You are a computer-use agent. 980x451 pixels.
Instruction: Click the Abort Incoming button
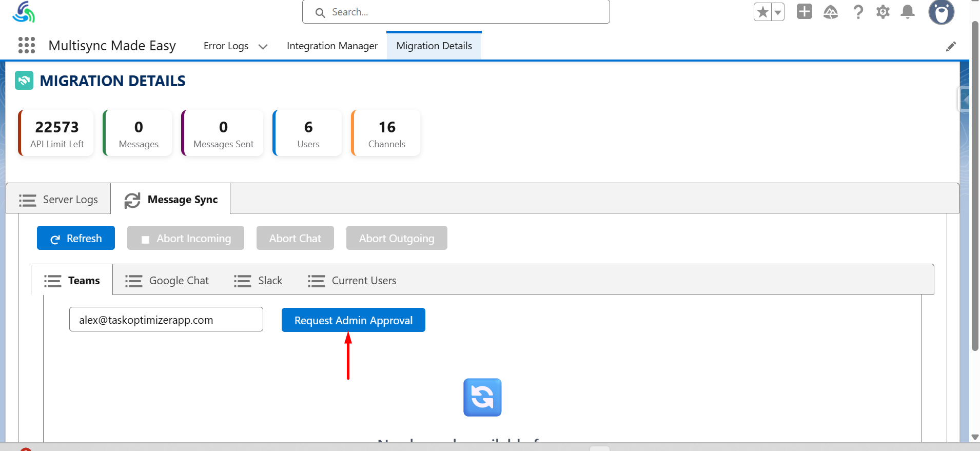pyautogui.click(x=186, y=238)
